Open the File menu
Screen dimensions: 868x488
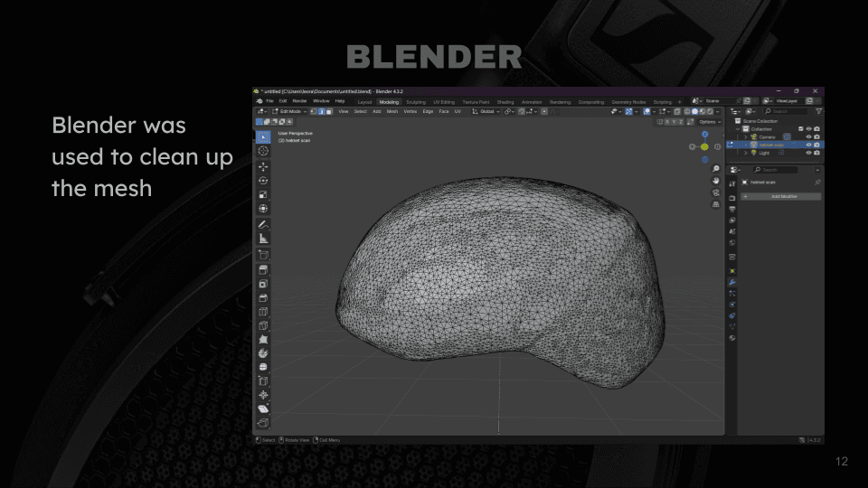[x=270, y=101]
